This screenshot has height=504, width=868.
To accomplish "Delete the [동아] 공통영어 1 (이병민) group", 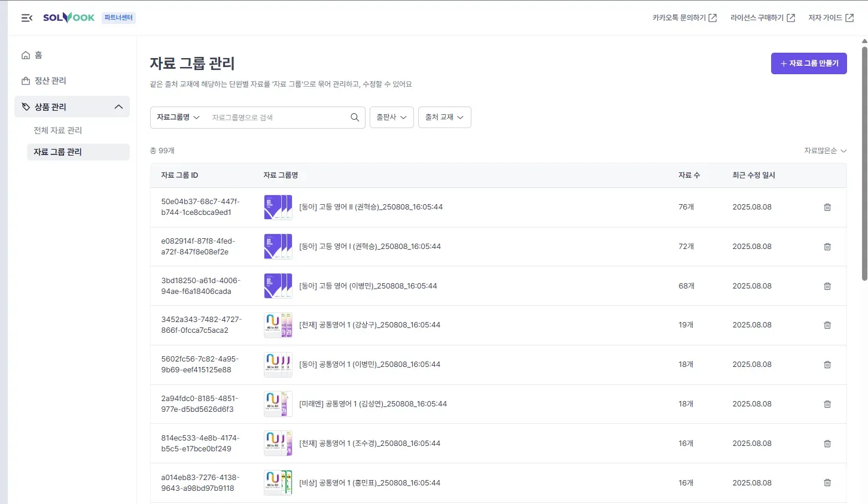I will 827,365.
